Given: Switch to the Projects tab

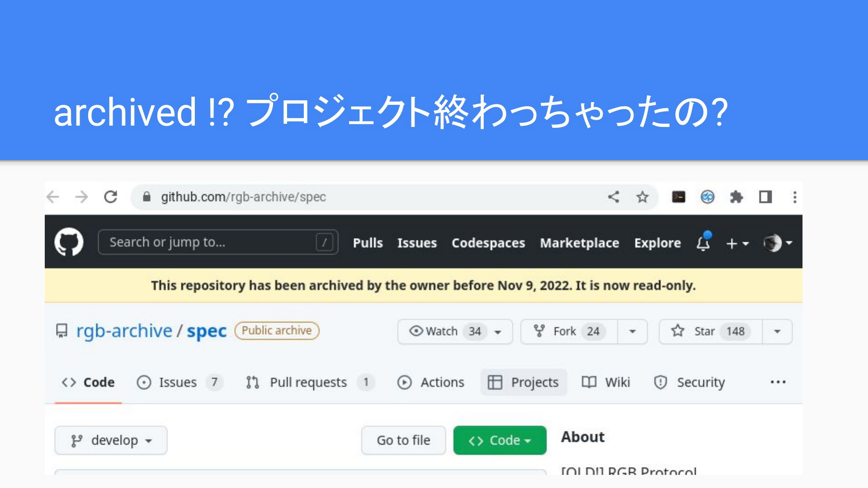Looking at the screenshot, I should point(524,382).
